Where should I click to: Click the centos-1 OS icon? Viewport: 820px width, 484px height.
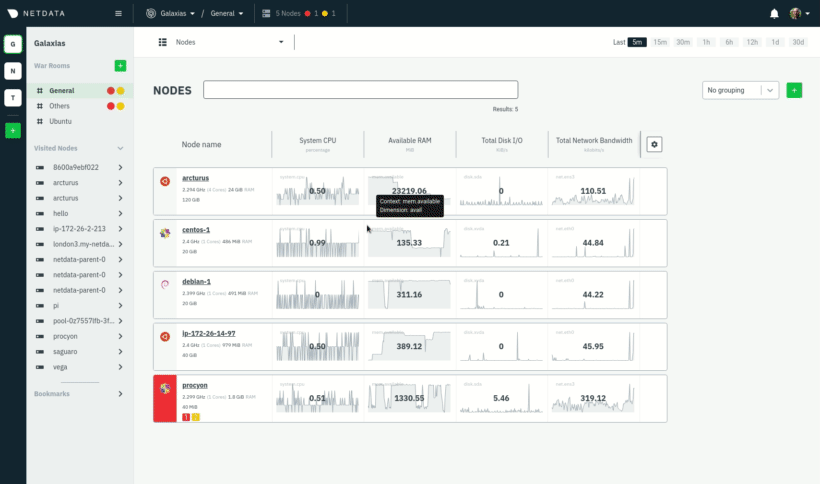point(165,233)
